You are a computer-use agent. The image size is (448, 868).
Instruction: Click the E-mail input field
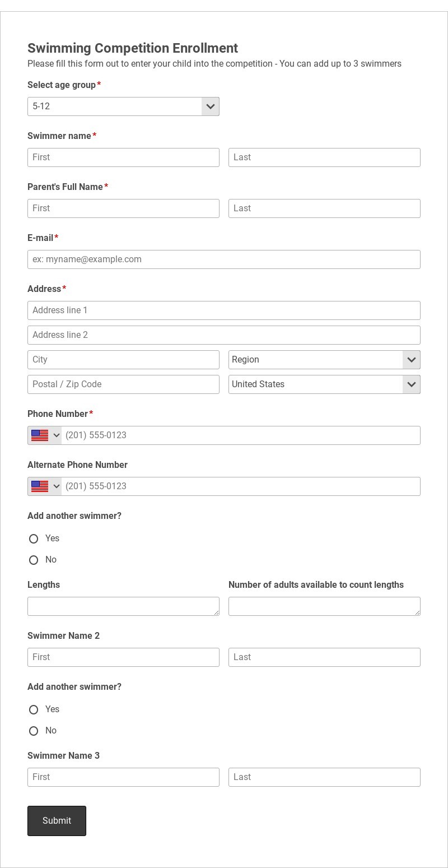coord(224,259)
